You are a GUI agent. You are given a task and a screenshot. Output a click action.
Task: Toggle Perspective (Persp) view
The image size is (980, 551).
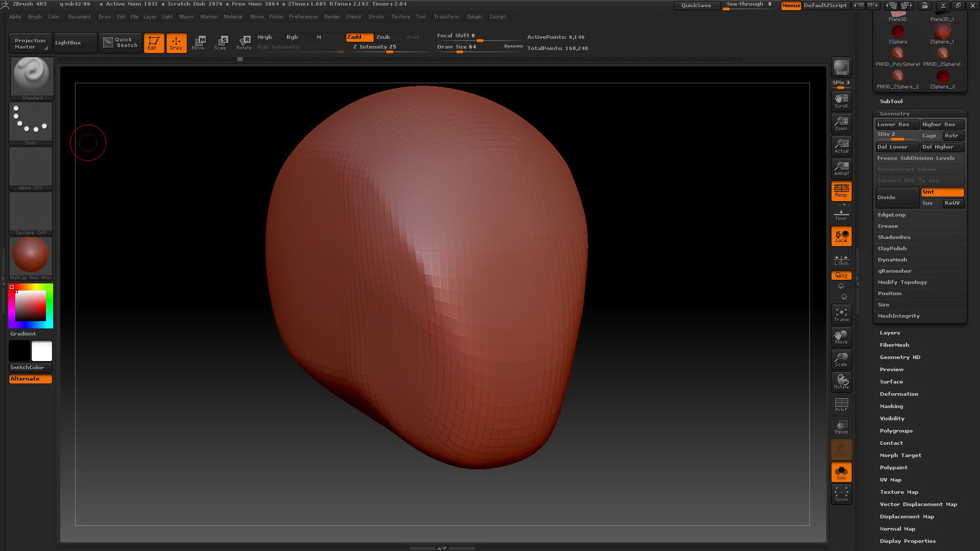(x=841, y=191)
